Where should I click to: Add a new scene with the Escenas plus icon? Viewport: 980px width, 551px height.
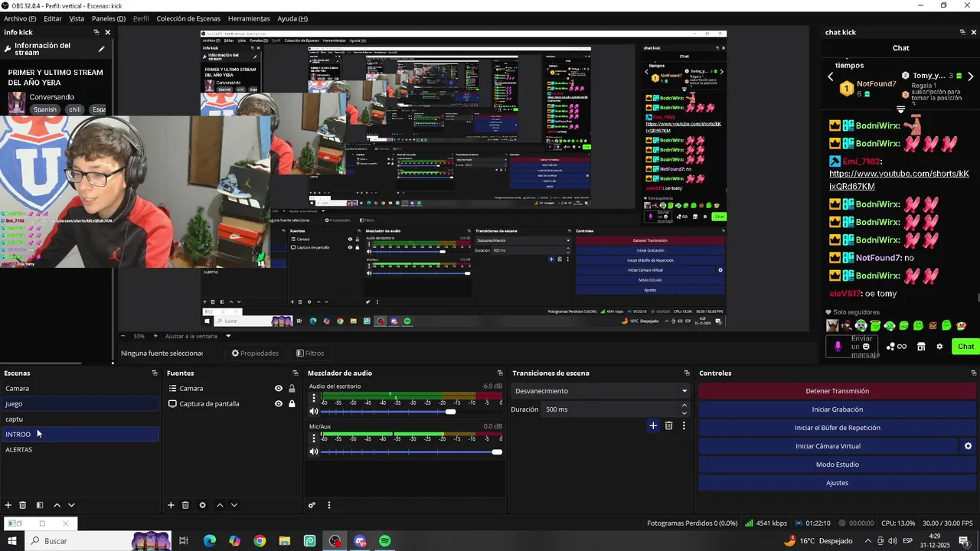[x=8, y=505]
